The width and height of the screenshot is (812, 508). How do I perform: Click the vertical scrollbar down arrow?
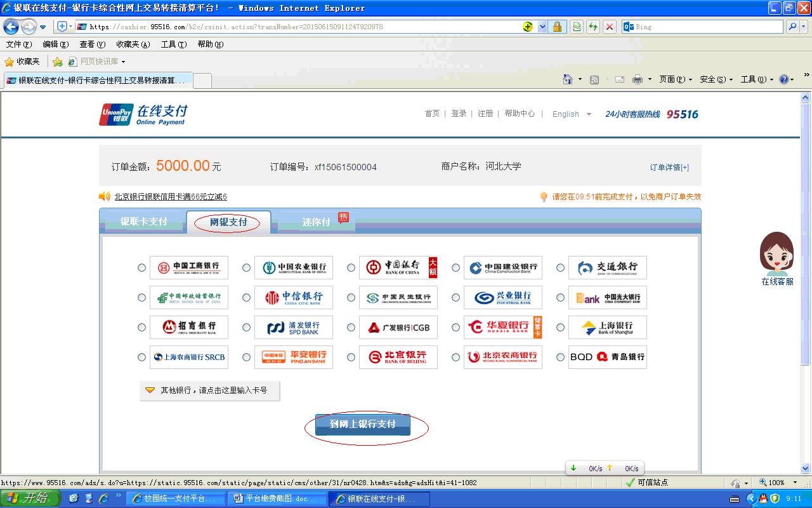806,467
